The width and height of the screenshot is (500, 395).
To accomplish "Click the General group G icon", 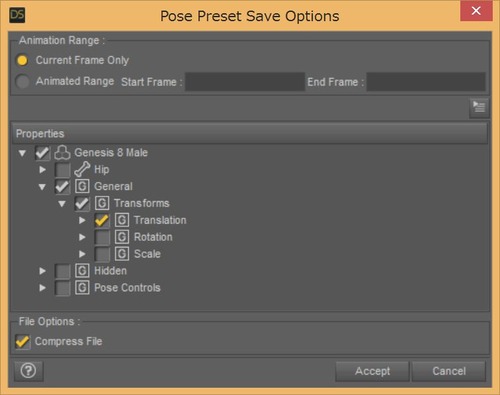I will 82,186.
